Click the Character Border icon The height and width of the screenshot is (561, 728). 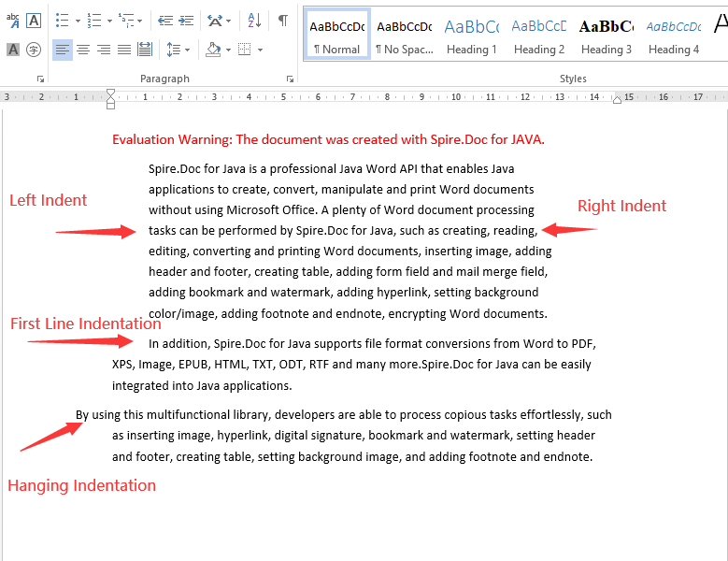point(34,21)
